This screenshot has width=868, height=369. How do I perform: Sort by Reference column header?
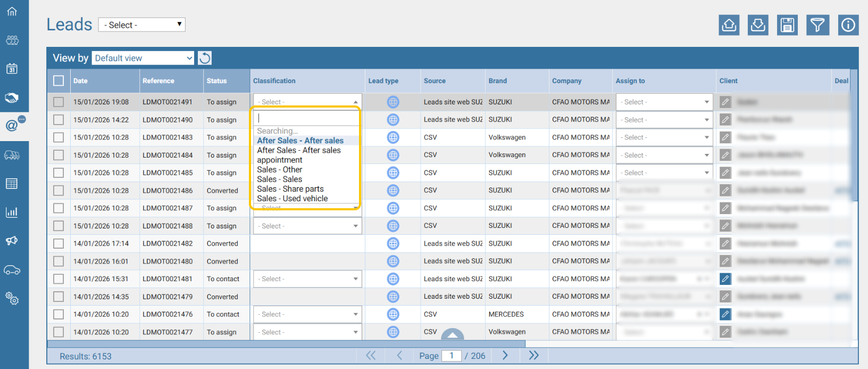click(x=158, y=81)
